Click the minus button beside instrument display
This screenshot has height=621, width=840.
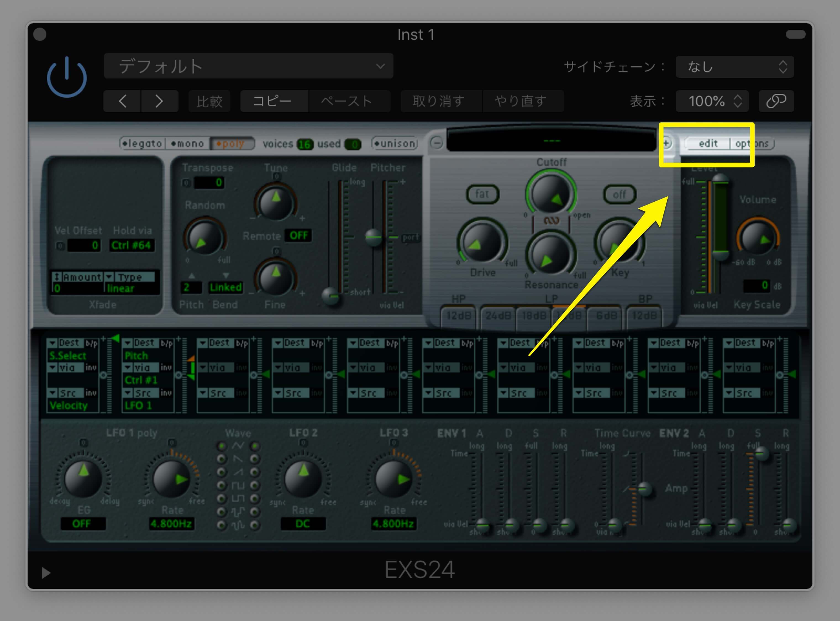pyautogui.click(x=436, y=143)
